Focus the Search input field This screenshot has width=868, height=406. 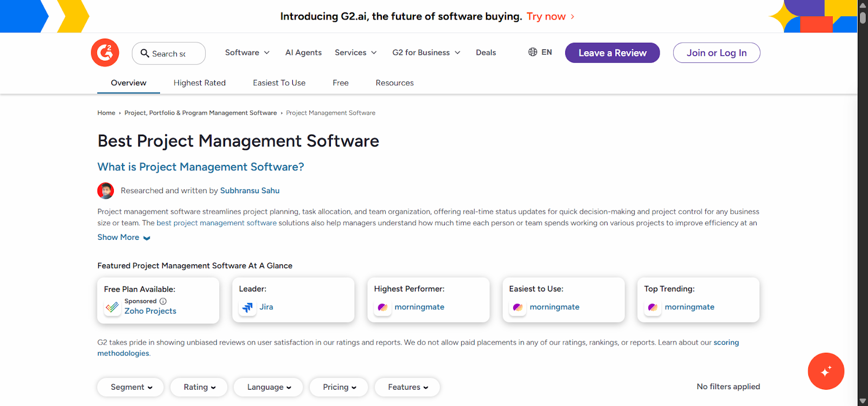[x=169, y=53]
